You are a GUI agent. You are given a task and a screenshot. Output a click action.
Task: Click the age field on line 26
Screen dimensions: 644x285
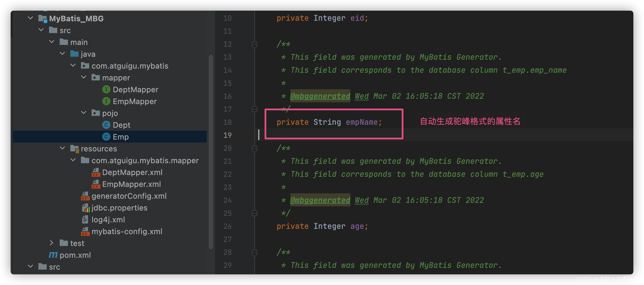[x=357, y=226]
